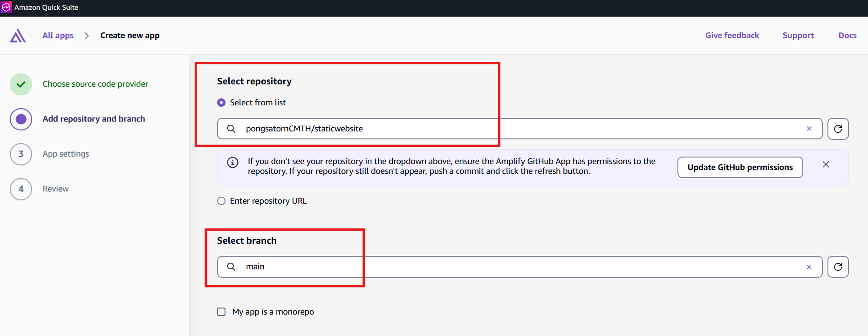Select the 'Select from list' radio option
The image size is (868, 336).
click(x=221, y=103)
